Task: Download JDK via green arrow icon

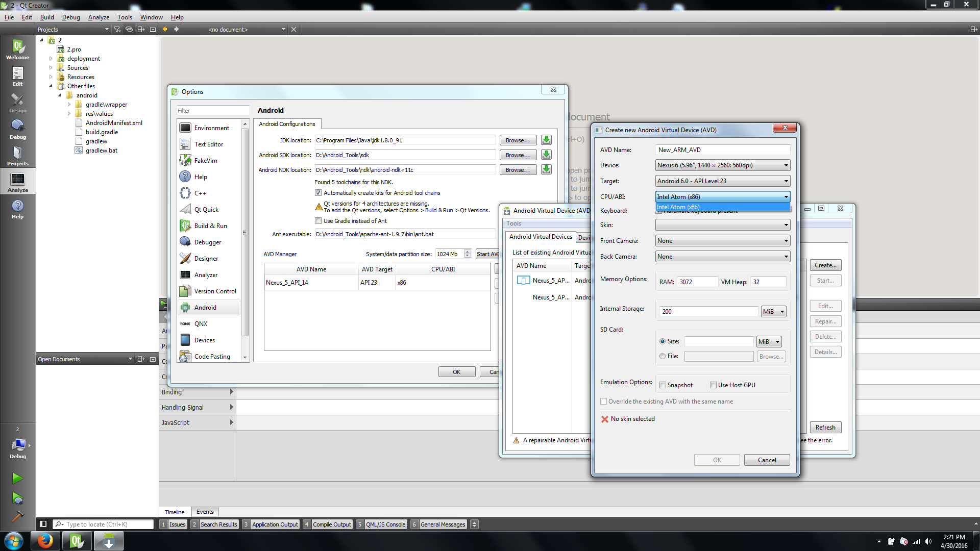Action: 546,140
